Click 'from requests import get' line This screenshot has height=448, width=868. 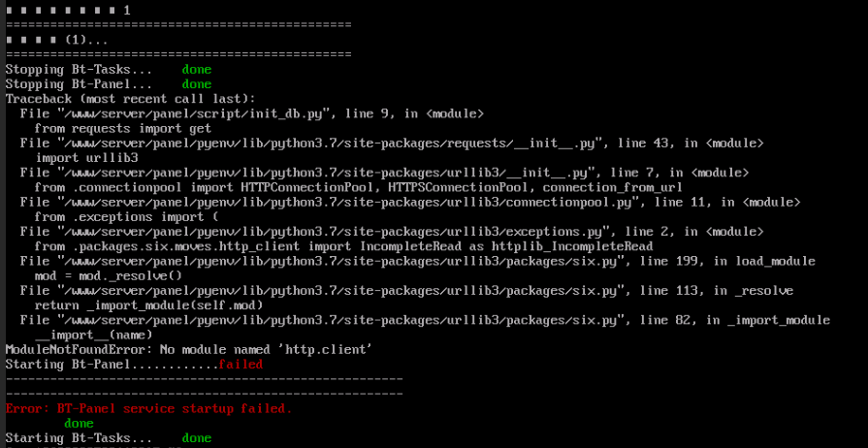coord(123,128)
